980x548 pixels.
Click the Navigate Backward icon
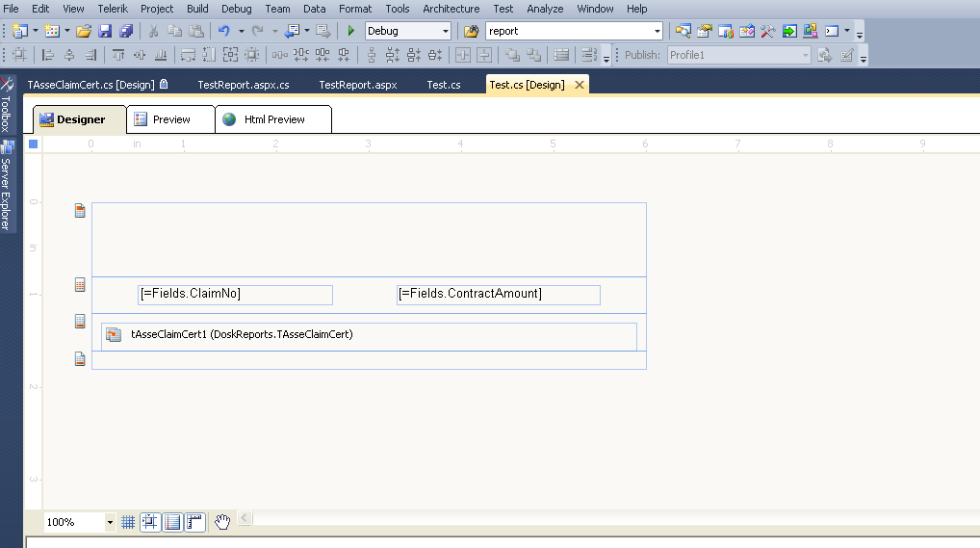pos(292,31)
